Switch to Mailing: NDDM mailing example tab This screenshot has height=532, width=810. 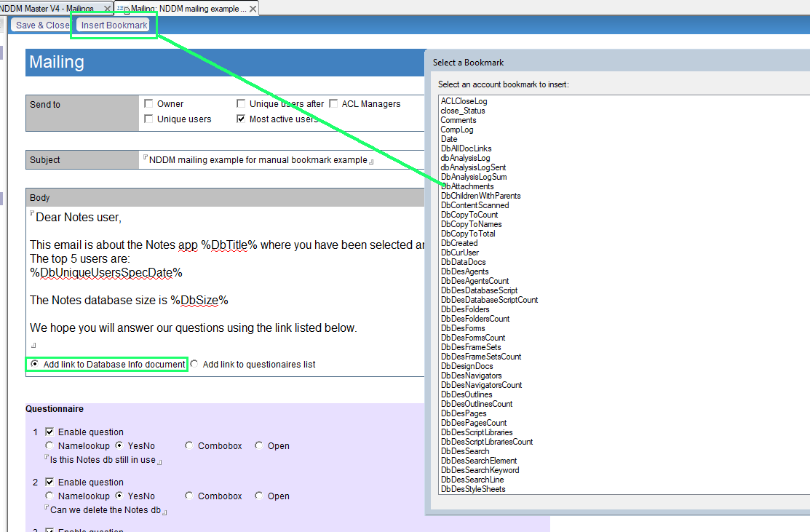pos(188,9)
